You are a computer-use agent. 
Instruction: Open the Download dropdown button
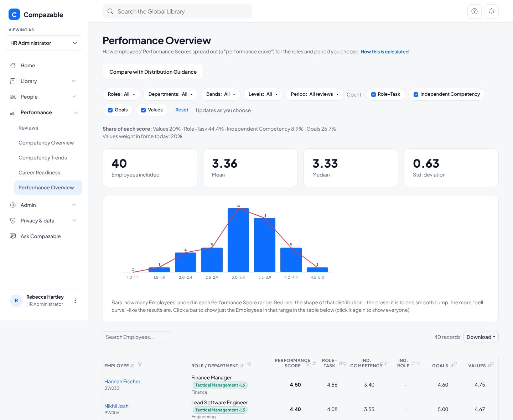tap(481, 337)
